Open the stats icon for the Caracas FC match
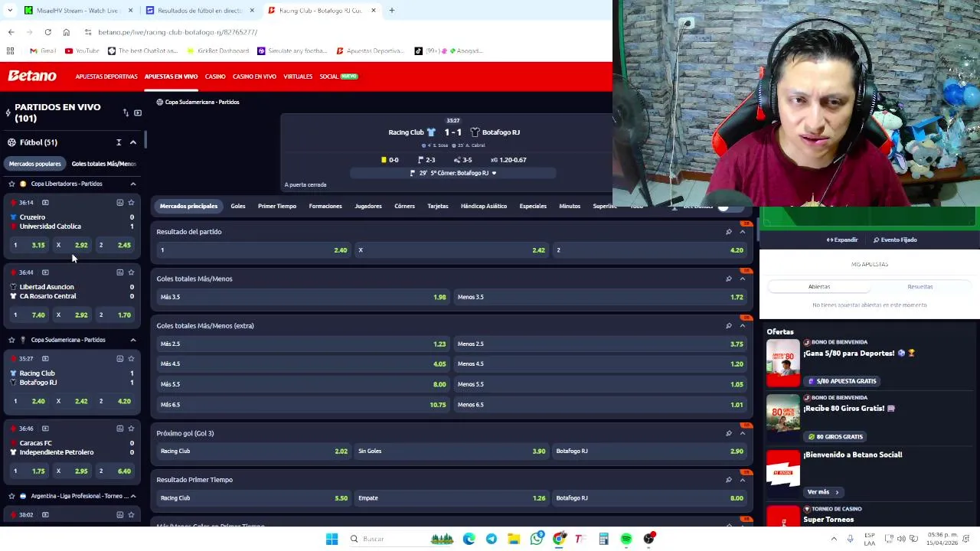Viewport: 980px width, 551px height. 119,429
